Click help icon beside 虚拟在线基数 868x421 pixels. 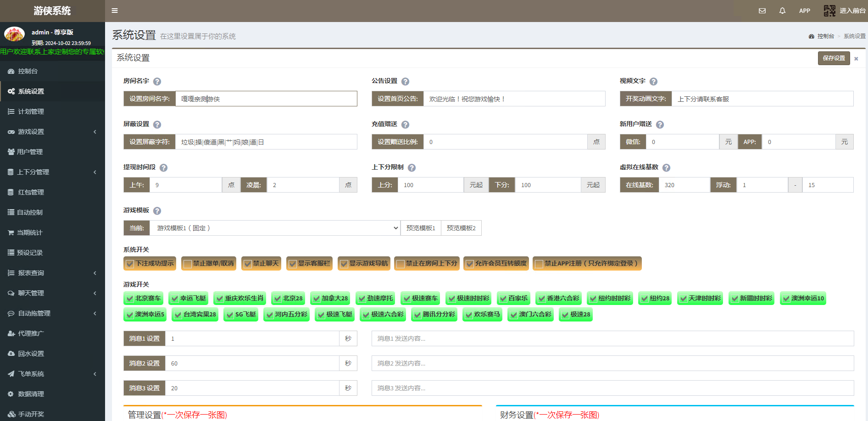coord(666,168)
